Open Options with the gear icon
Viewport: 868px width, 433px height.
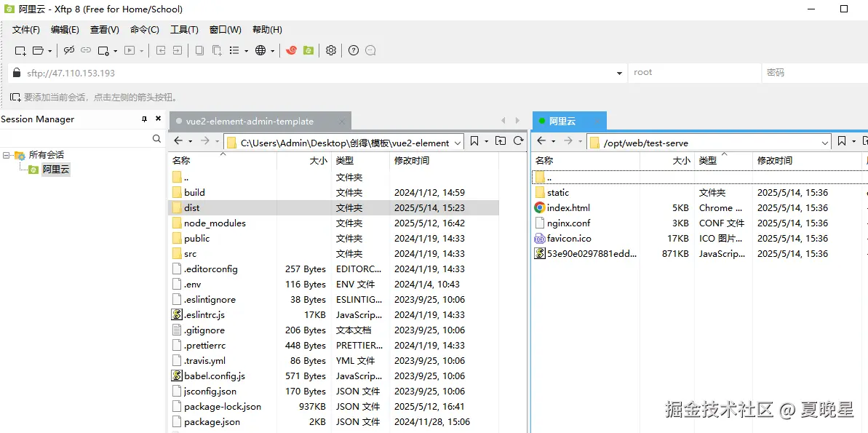[331, 50]
